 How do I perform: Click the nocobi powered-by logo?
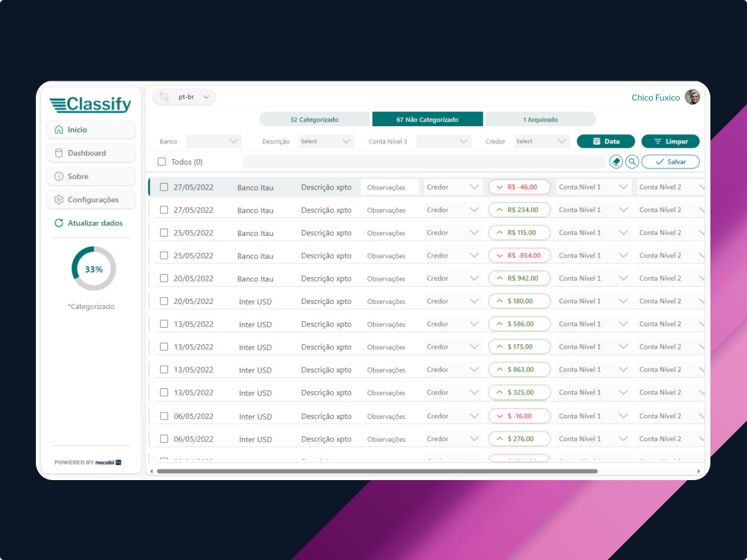coord(108,462)
